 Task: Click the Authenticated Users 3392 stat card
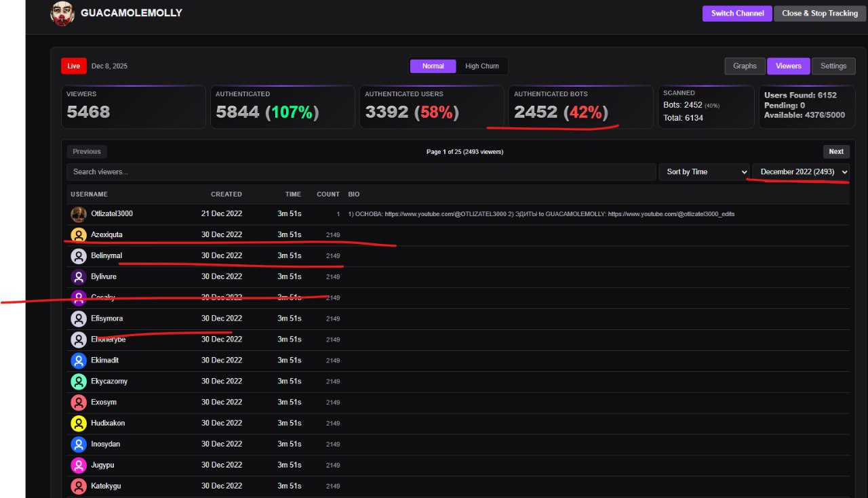click(x=432, y=107)
